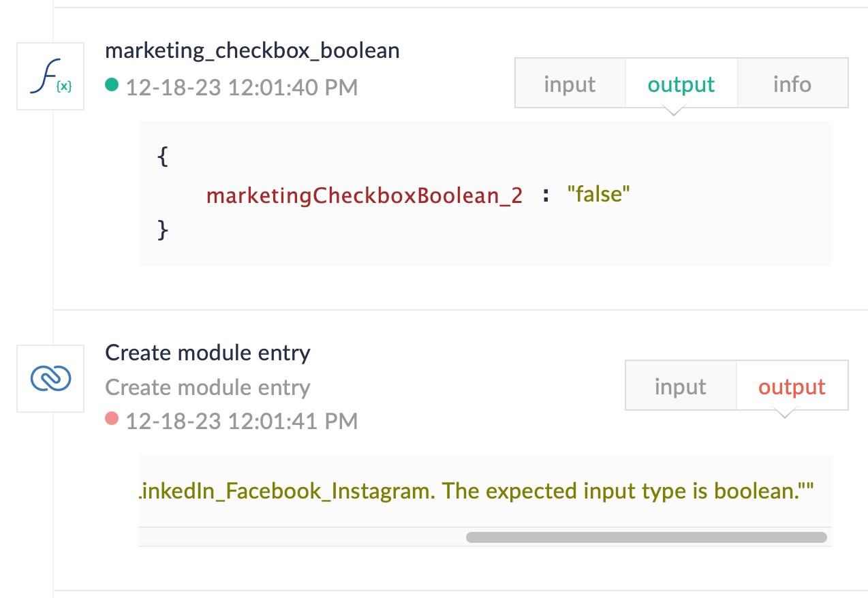
Task: Click the empty scrollbar track left of the thumb
Action: click(300, 537)
